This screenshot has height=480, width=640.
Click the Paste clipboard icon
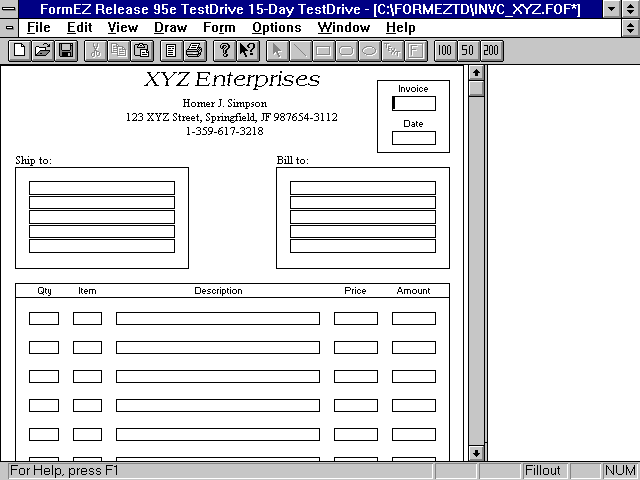141,50
